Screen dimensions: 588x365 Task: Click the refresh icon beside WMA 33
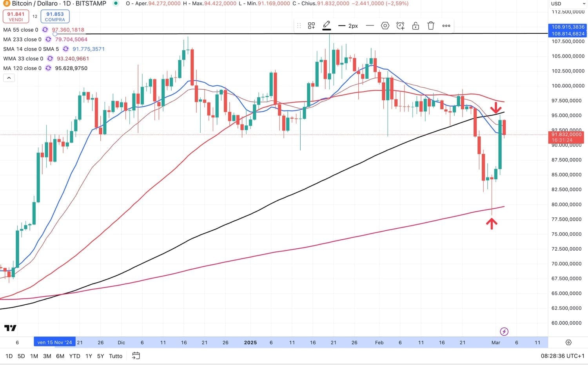(50, 59)
